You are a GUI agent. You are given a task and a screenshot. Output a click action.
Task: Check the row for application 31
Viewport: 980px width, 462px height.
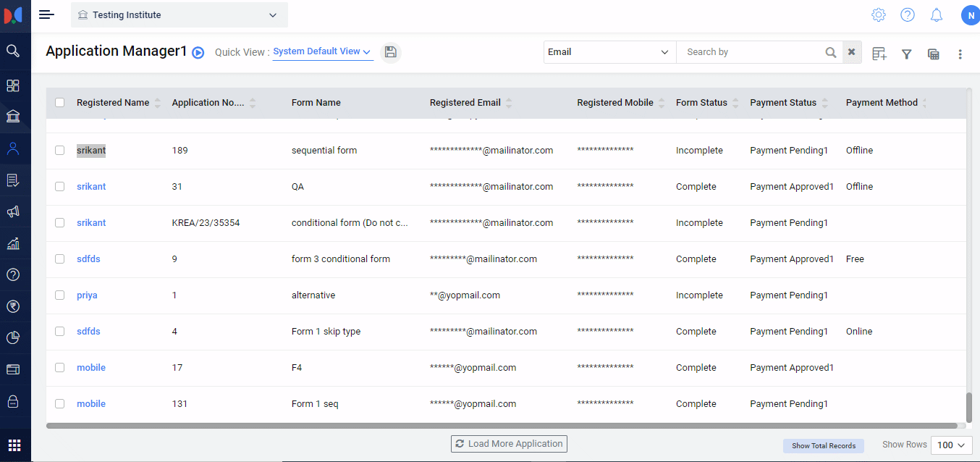60,187
